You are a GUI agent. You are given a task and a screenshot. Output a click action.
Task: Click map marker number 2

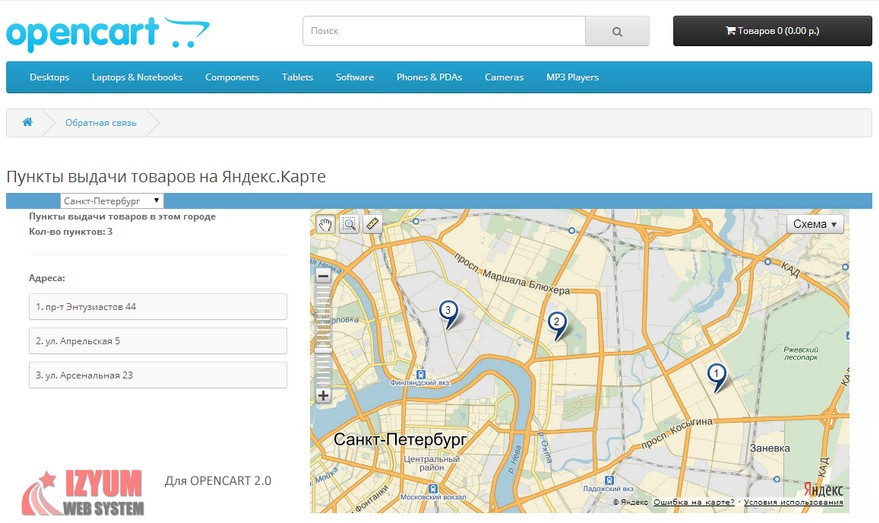[x=557, y=323]
